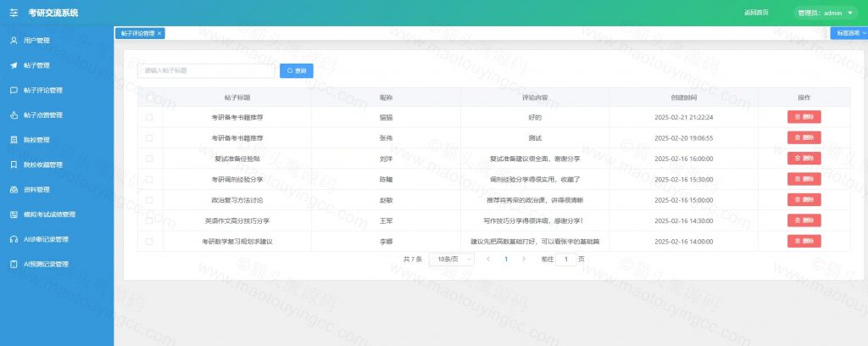Click the 创建时间 column header
868x346 pixels.
684,98
